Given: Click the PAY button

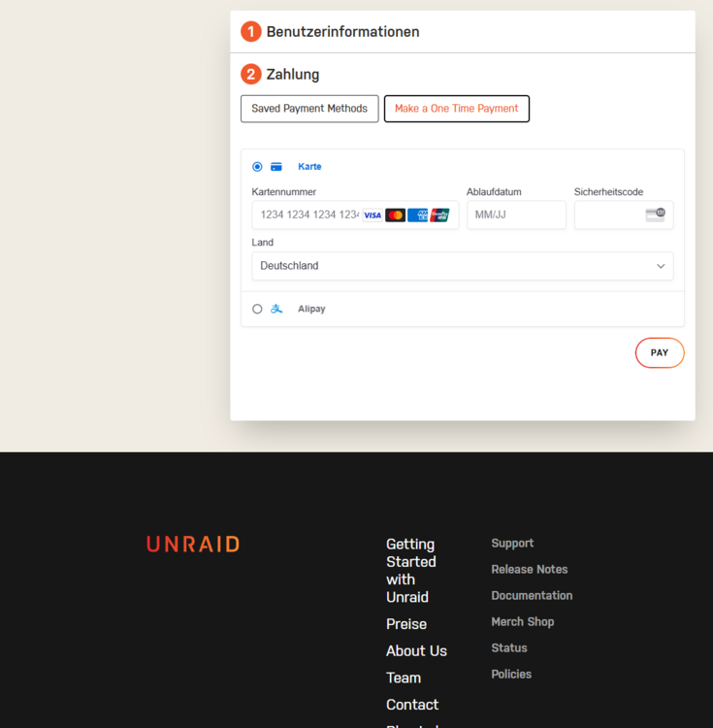Looking at the screenshot, I should (660, 353).
